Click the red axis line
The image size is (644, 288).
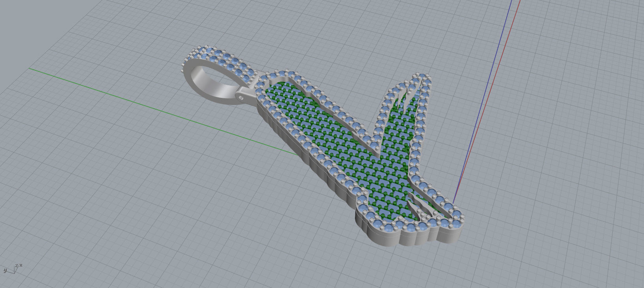[x=487, y=102]
